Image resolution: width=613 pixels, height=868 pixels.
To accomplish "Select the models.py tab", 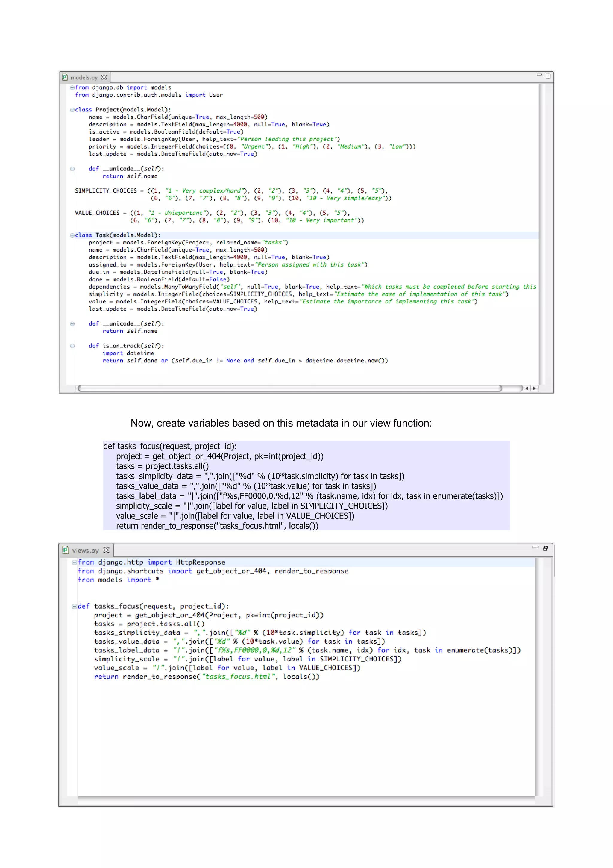I will (x=85, y=78).
